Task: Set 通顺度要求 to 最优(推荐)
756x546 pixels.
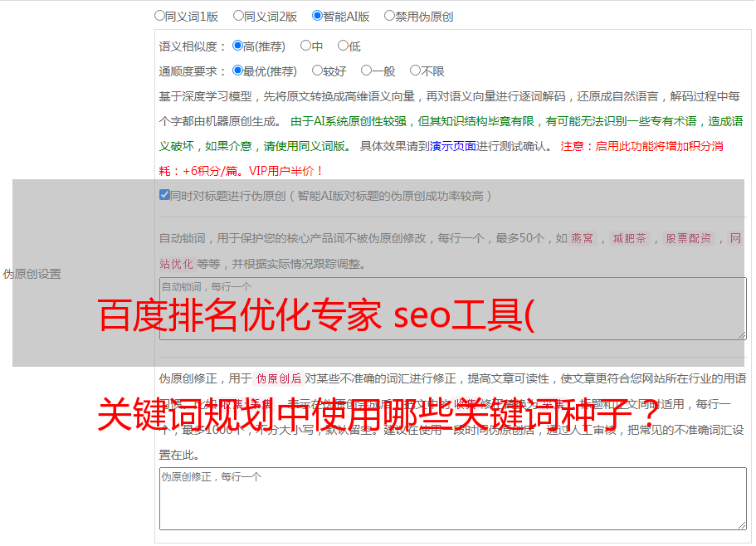Action: [x=237, y=71]
